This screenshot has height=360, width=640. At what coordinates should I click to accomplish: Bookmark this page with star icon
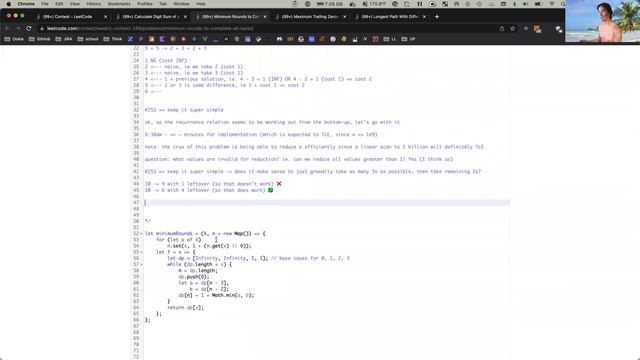pos(513,29)
